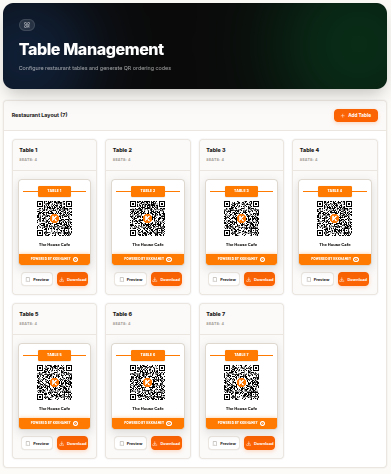Click the Table 3 card title

point(216,150)
